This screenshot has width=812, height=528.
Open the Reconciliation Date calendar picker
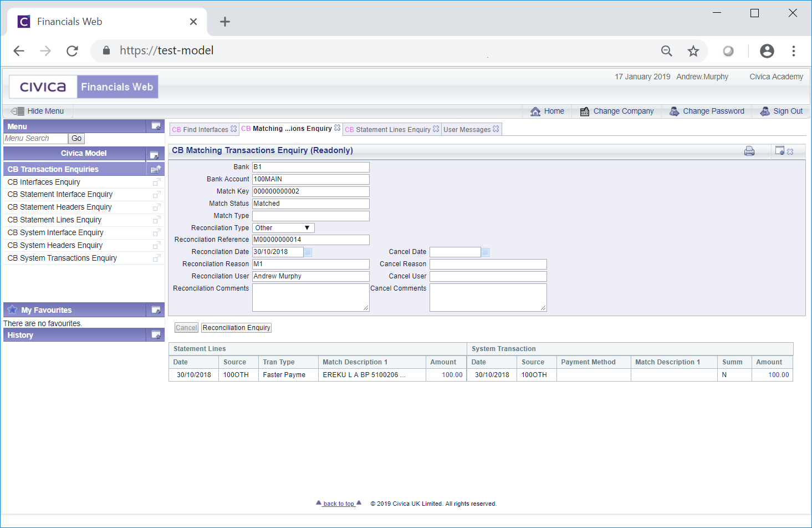tap(308, 252)
